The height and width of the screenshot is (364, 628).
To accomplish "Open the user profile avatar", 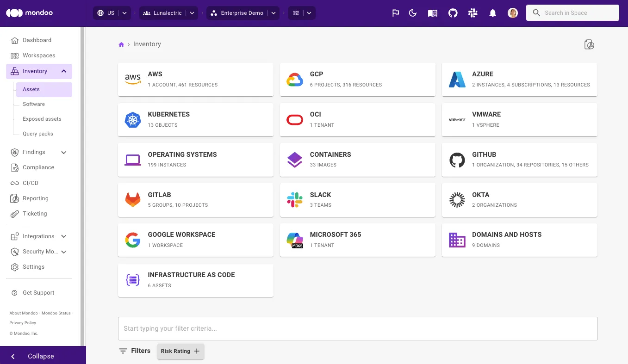I will [512, 13].
